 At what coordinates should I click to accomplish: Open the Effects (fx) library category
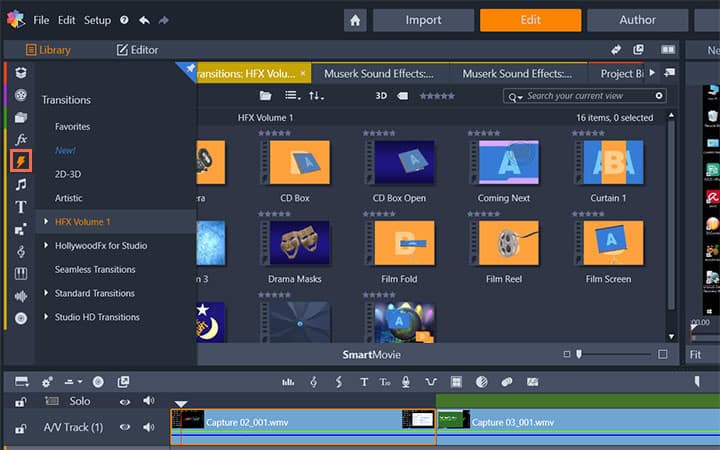coord(21,139)
